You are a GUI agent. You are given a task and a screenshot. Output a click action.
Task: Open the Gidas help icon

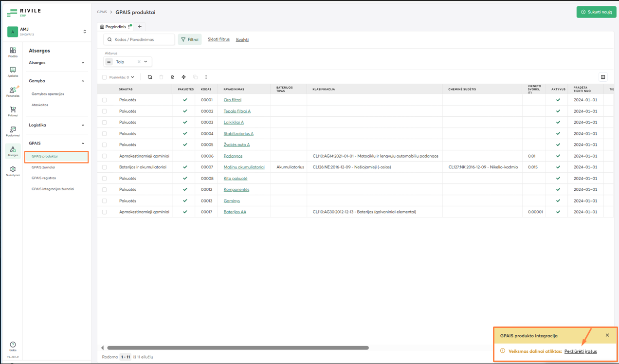pos(13,346)
